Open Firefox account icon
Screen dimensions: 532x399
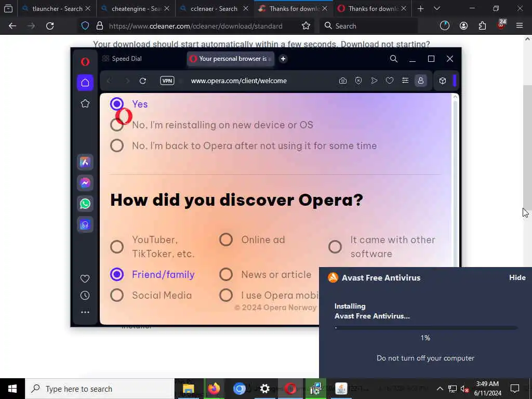(463, 26)
